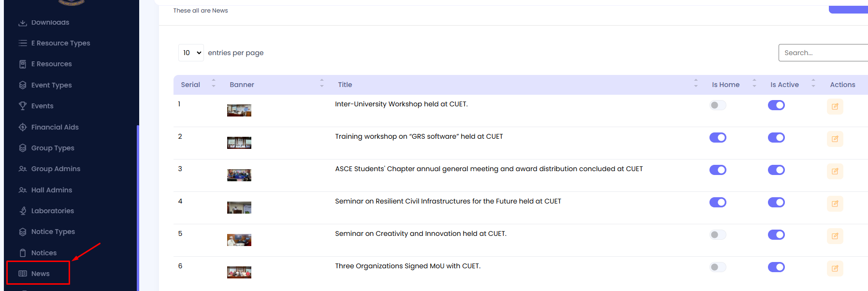Open the News menu item in sidebar
Viewport: 868px width, 291px height.
pos(40,274)
